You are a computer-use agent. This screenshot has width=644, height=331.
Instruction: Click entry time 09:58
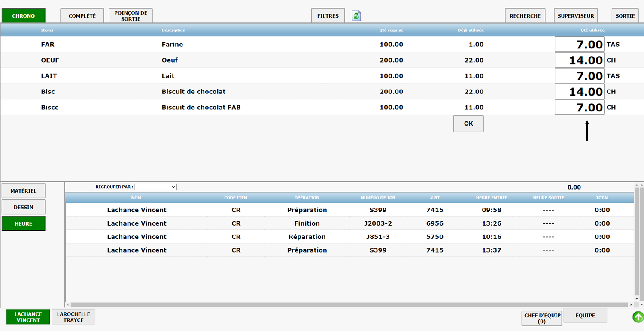[x=492, y=210]
